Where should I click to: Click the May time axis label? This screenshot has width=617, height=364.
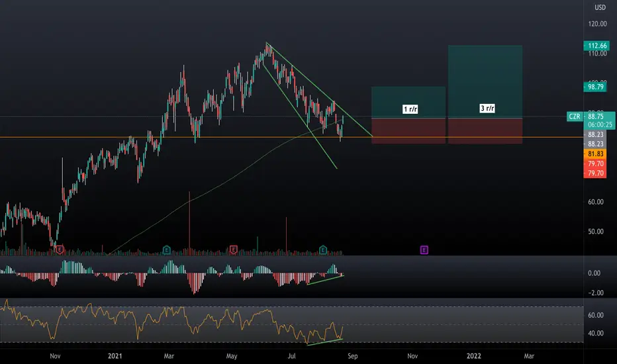tap(232, 356)
